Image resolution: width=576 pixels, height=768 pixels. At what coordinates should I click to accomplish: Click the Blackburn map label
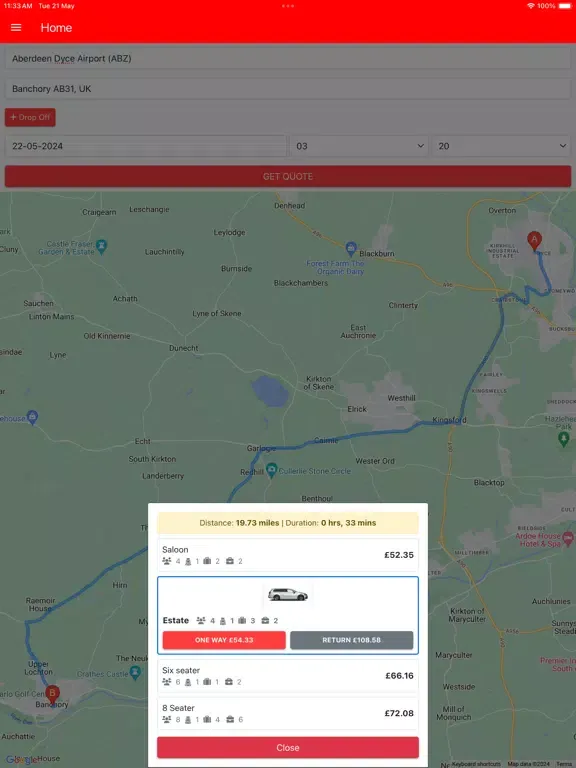(377, 254)
